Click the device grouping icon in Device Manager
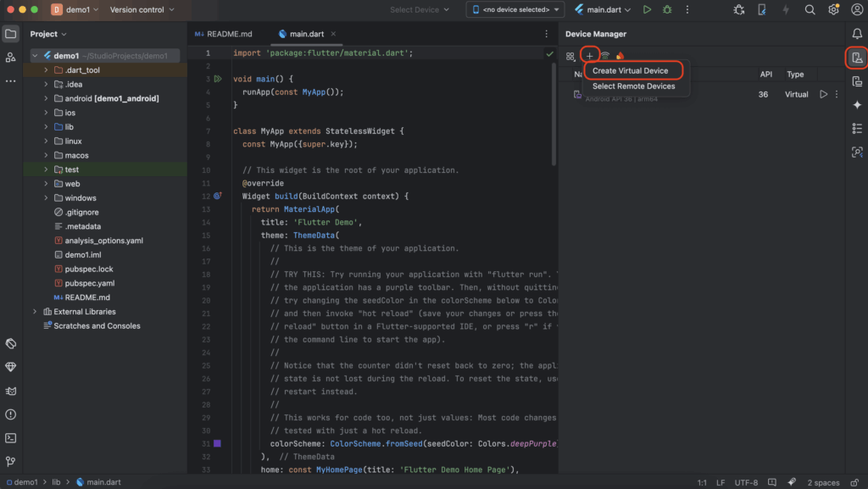Image resolution: width=868 pixels, height=489 pixels. 570,56
